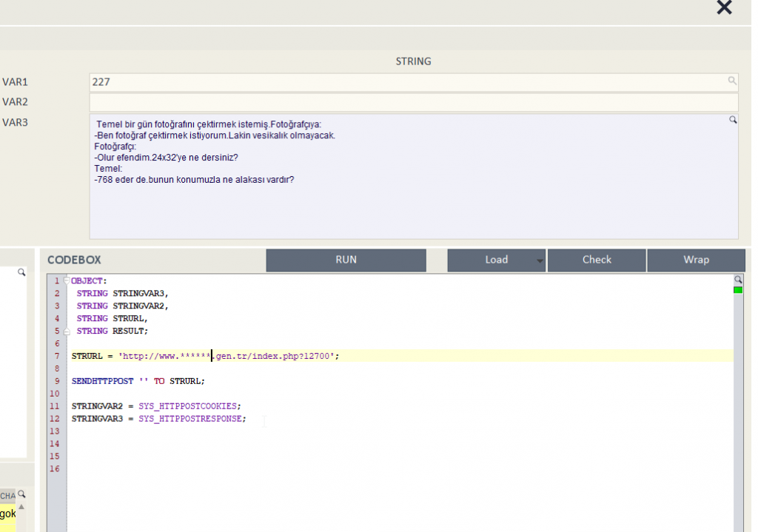Click the magnifier icon in the left panel

pos(21,273)
